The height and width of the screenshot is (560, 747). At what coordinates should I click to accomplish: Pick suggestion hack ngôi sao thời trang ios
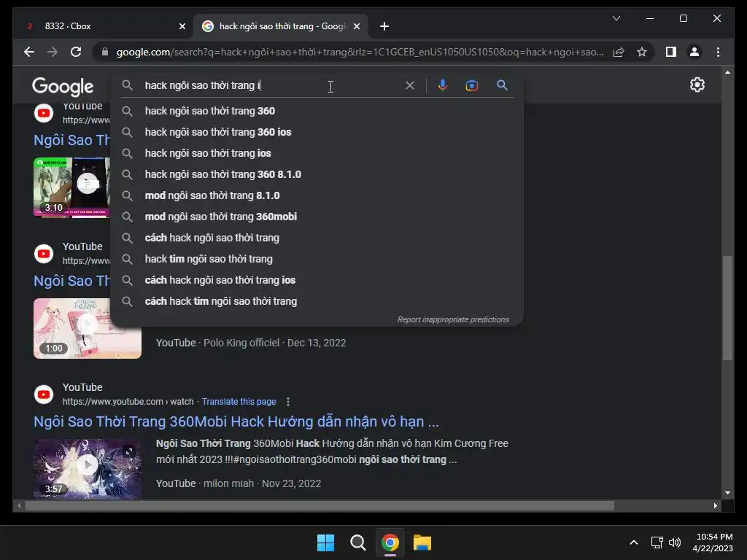point(317,153)
